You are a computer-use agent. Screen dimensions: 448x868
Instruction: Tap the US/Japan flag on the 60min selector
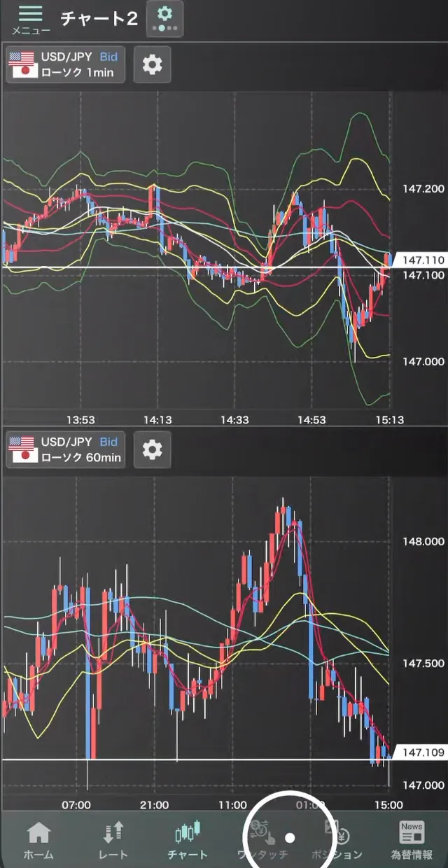[22, 450]
